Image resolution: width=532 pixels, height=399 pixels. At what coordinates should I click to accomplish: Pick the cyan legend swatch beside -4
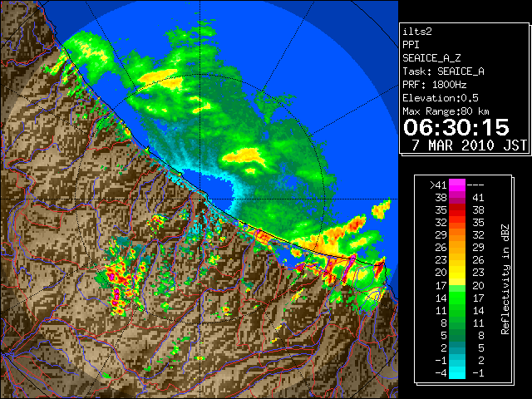click(x=457, y=373)
